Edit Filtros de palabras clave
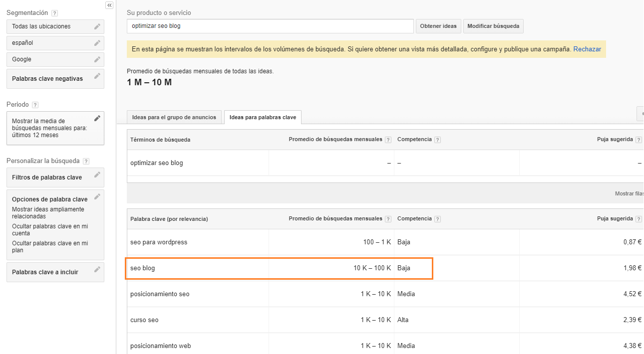 tap(97, 175)
